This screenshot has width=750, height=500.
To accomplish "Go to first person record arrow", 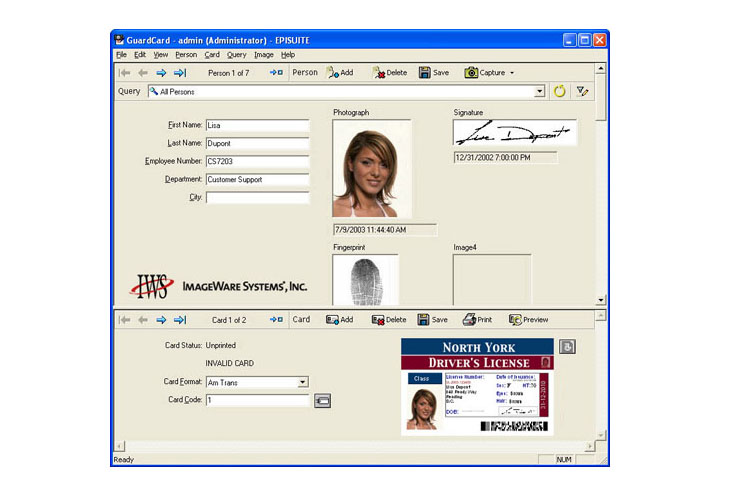I will [x=125, y=73].
